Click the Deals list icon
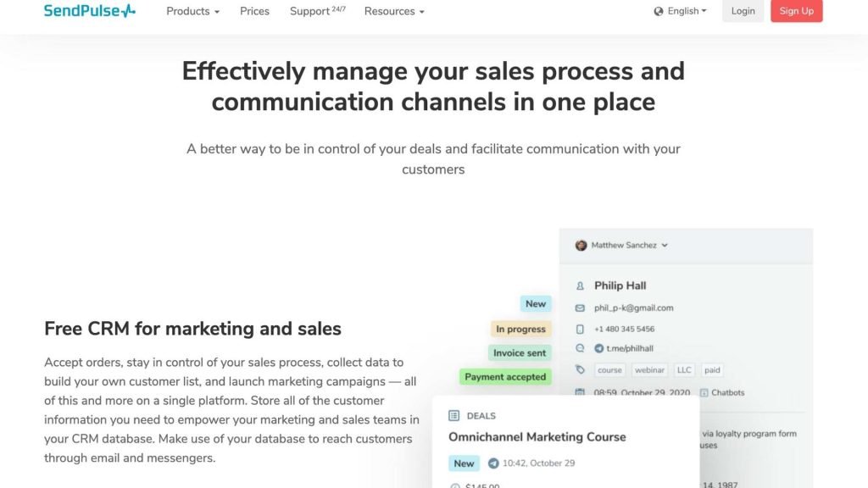The width and height of the screenshot is (868, 488). (x=454, y=415)
